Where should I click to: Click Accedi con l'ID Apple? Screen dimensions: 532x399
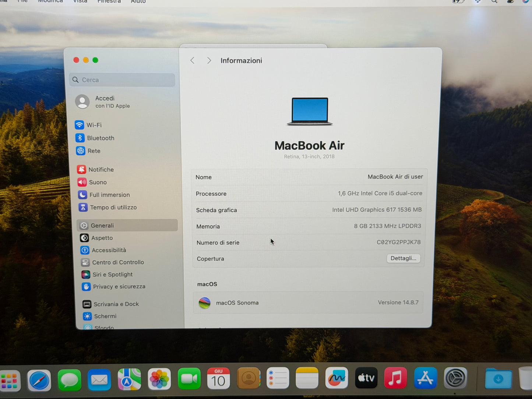[103, 102]
